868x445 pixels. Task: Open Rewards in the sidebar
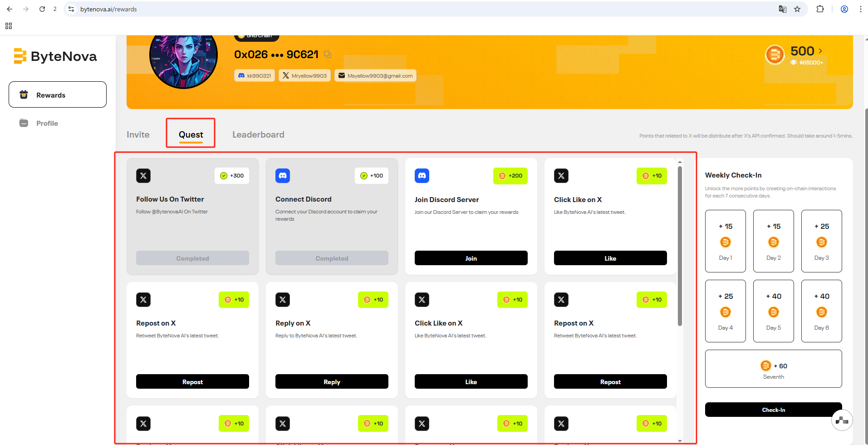[x=58, y=94]
